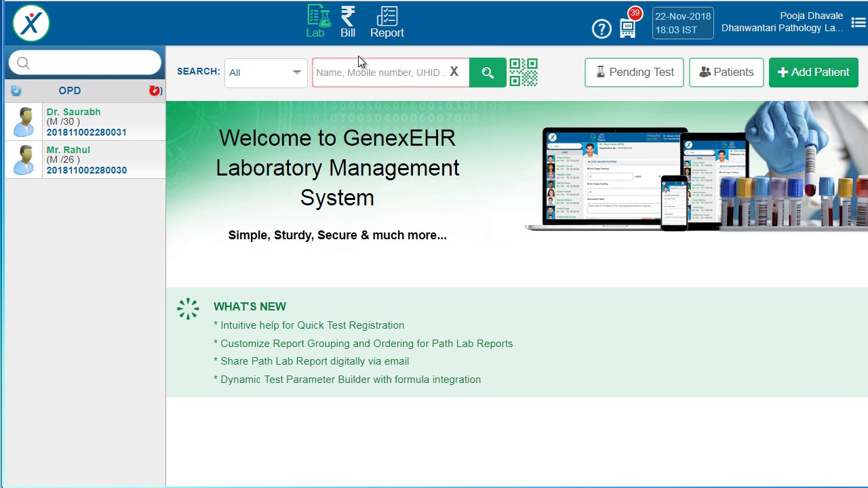Click the What's New spinner icon
868x488 pixels.
[188, 308]
